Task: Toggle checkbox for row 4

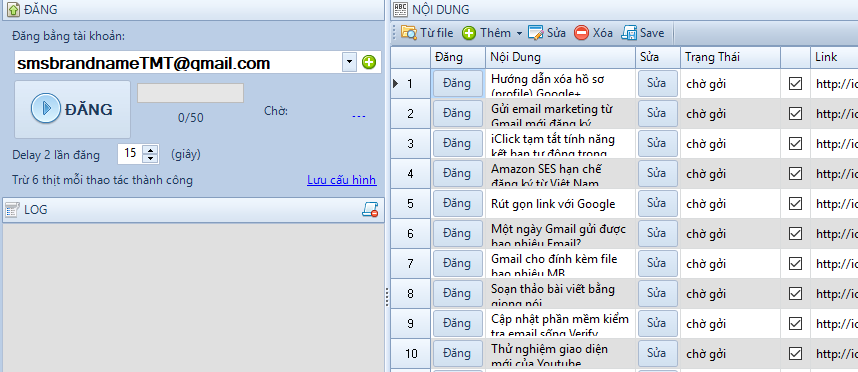Action: (x=795, y=173)
